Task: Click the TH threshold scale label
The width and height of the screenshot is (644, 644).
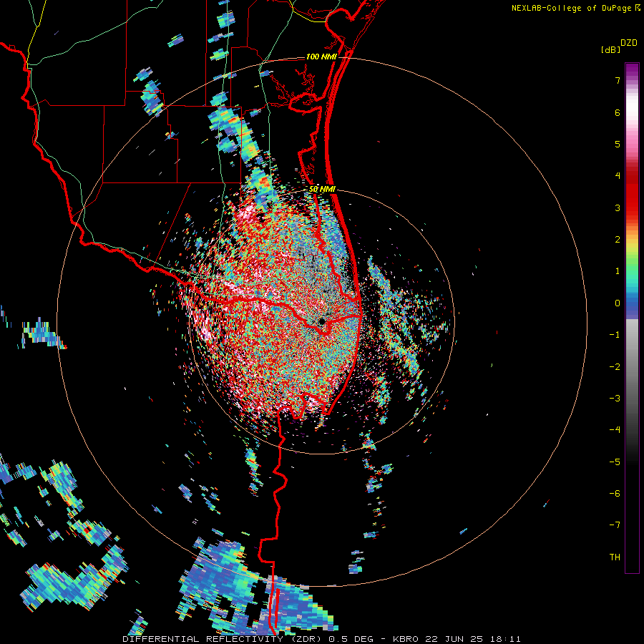Action: pos(615,557)
